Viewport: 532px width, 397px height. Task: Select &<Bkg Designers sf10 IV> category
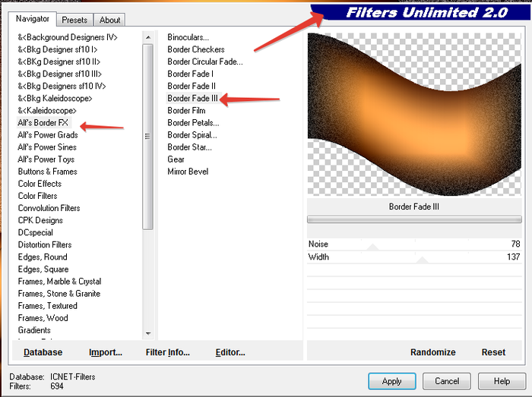(x=62, y=86)
